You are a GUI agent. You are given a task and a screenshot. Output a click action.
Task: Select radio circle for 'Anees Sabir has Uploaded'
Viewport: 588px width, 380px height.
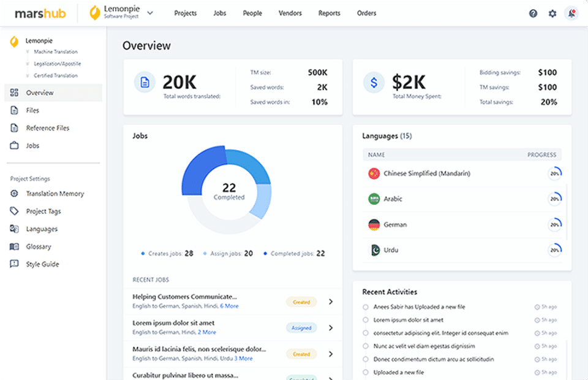pos(365,307)
